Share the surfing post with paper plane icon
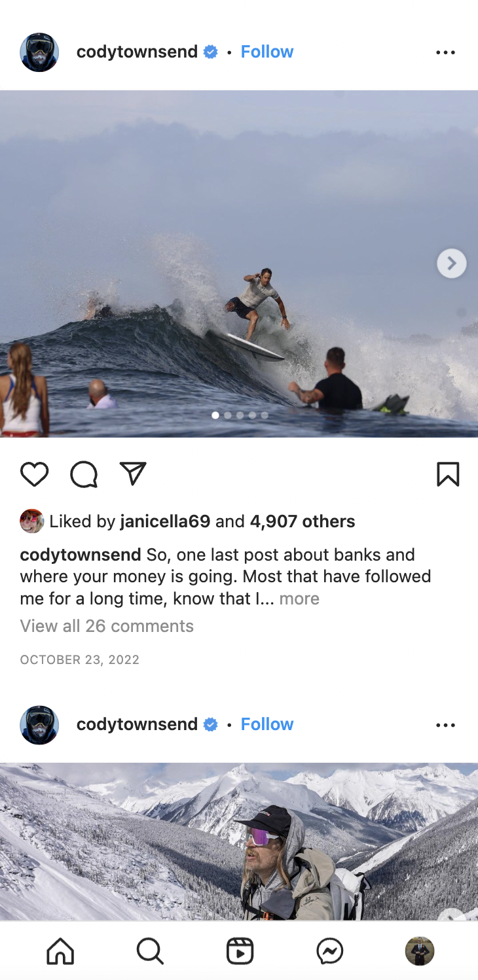The image size is (478, 980). [133, 474]
